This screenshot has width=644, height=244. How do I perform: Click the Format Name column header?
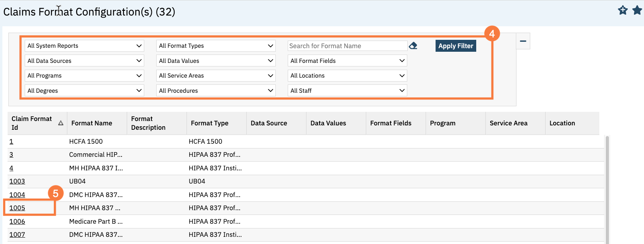pos(92,123)
